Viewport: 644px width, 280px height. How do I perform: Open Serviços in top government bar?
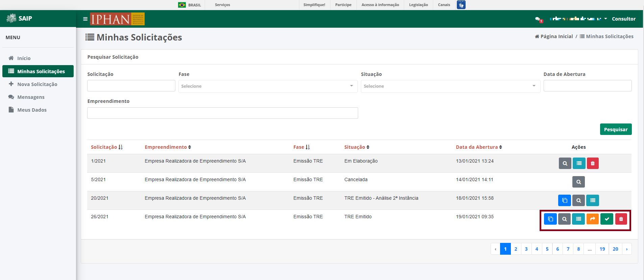coord(222,5)
